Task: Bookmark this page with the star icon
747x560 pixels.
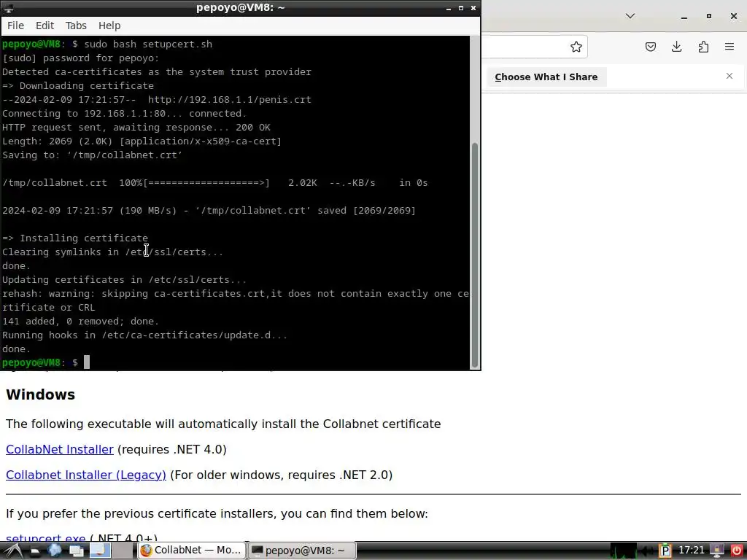Action: (x=576, y=47)
